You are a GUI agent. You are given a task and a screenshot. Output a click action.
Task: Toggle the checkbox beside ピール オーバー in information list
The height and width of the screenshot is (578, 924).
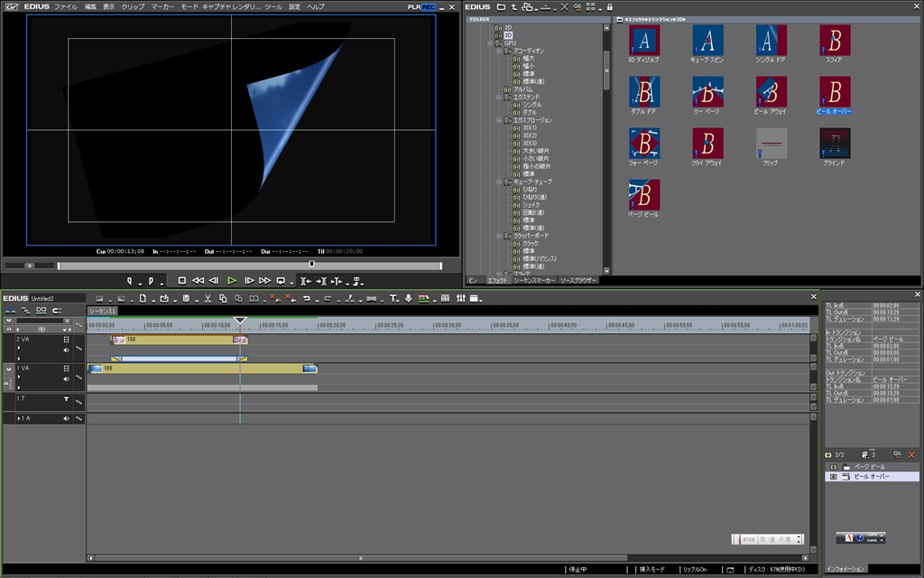coord(833,476)
